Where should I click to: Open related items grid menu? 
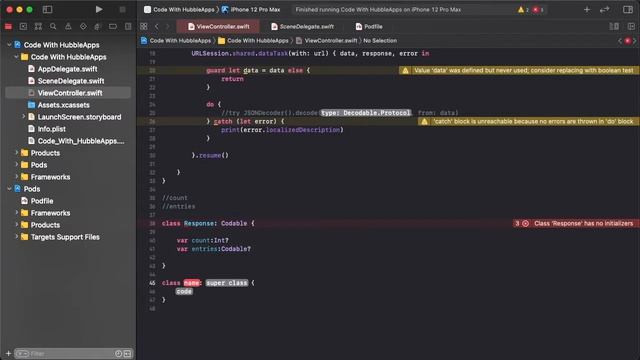[144, 27]
